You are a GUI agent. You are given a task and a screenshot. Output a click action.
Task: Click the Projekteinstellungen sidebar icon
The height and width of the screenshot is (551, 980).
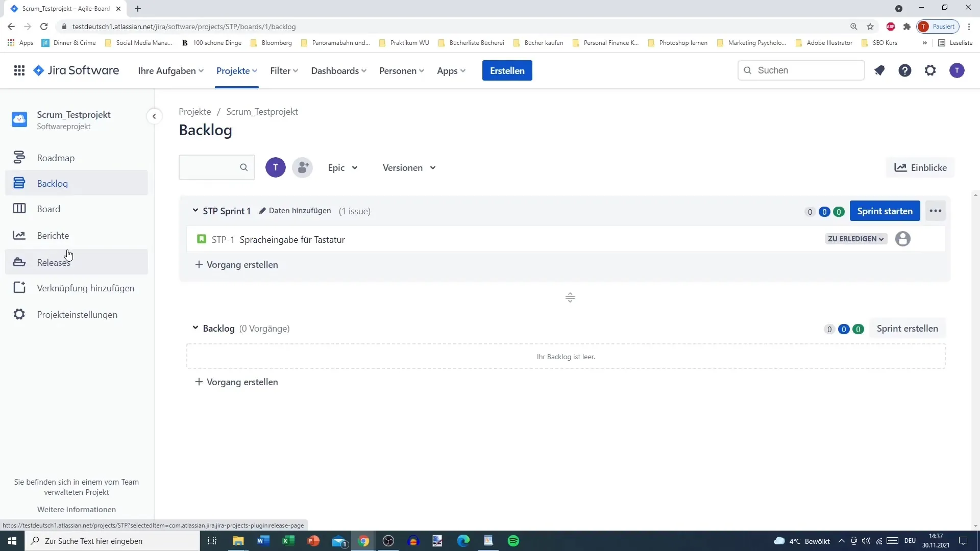18,314
